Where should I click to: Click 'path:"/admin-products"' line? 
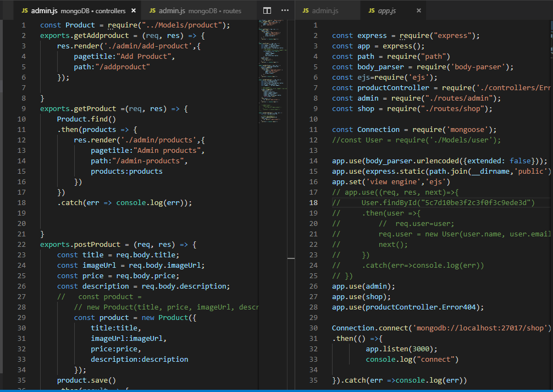tap(139, 161)
